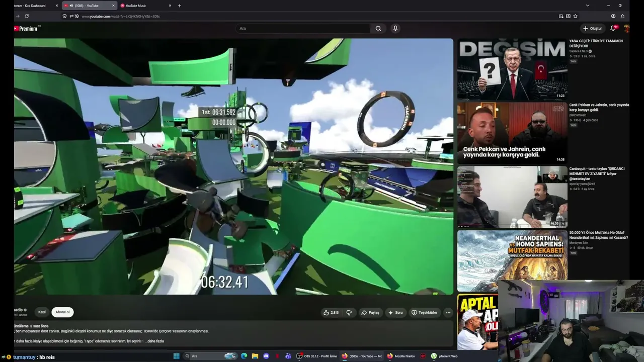The height and width of the screenshot is (362, 644).
Task: Open 'Cenk Pekkan ve Jahrein, canlı yayında' title
Action: (x=599, y=107)
